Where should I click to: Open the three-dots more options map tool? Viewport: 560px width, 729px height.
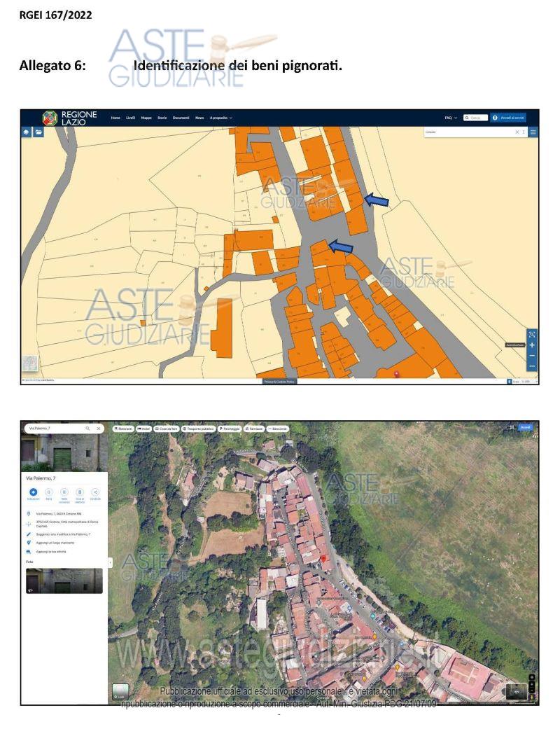point(532,366)
